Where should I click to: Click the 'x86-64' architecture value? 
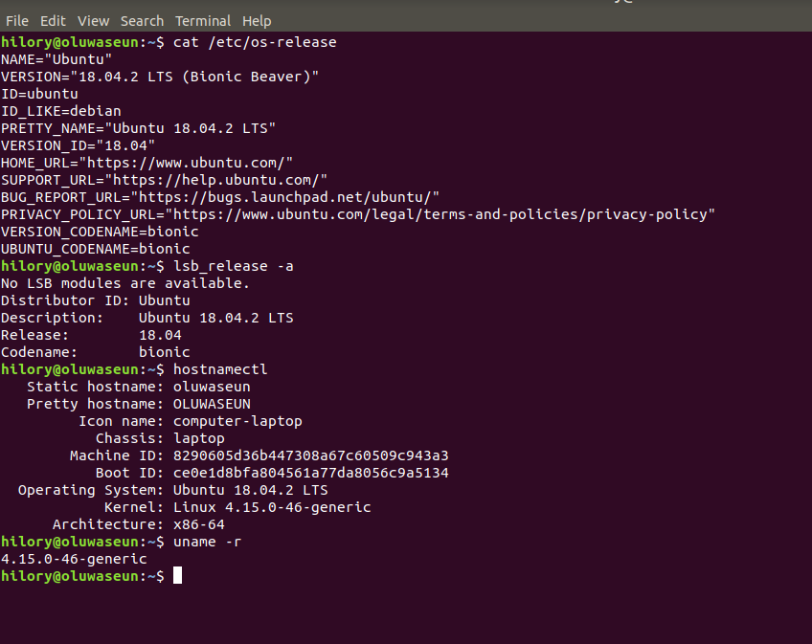point(198,524)
